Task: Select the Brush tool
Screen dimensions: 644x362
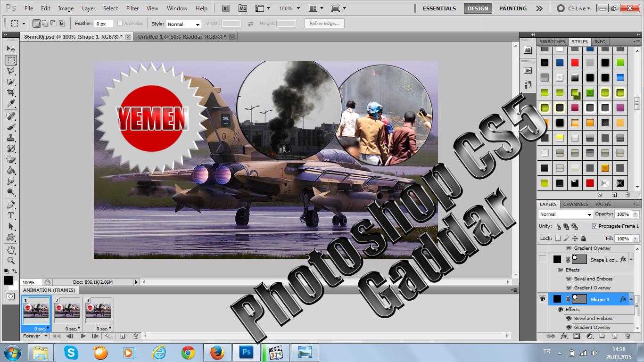Action: tap(11, 127)
